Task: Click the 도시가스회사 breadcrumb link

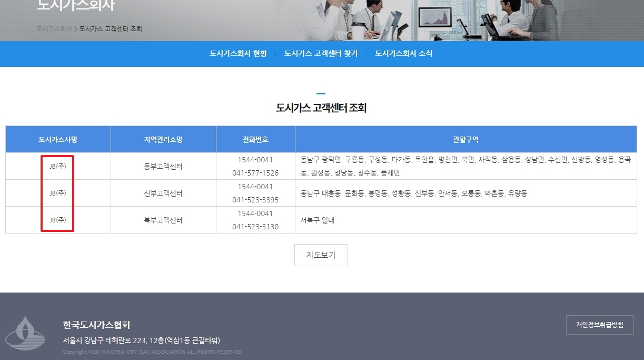Action: [55, 30]
